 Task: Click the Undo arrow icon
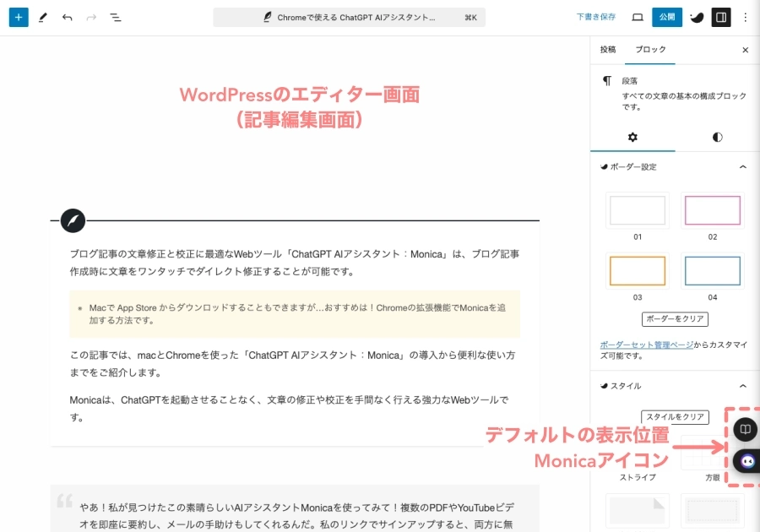[x=68, y=17]
